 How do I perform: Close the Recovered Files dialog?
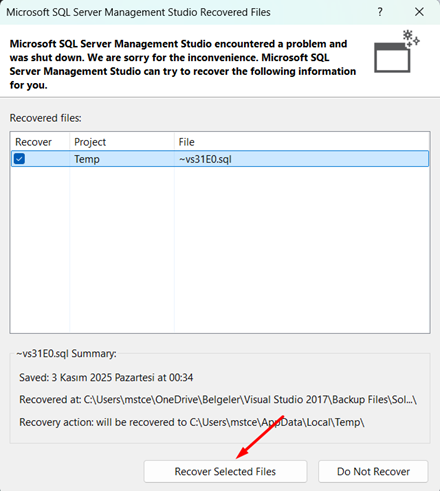(419, 12)
